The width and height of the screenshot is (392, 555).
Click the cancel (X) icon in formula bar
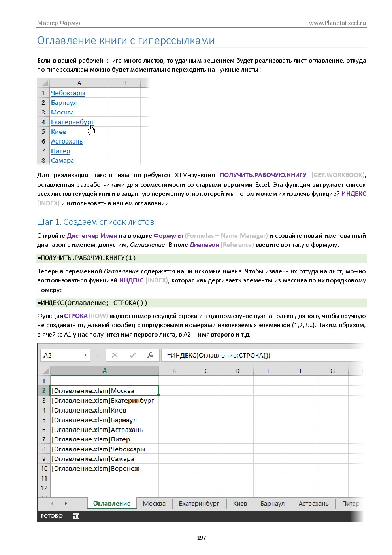(x=115, y=355)
